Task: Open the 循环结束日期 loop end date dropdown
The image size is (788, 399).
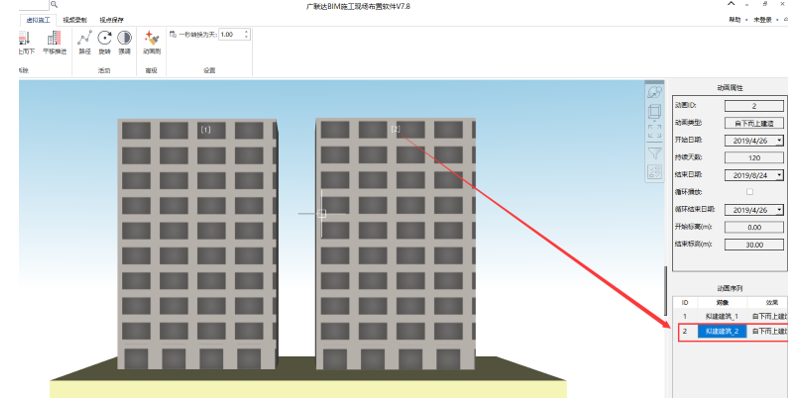Action: point(779,210)
